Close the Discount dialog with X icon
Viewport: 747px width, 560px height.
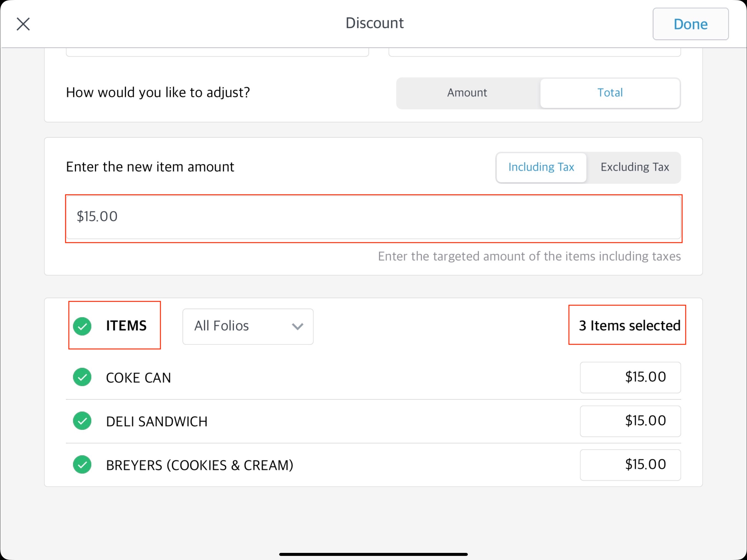(23, 24)
